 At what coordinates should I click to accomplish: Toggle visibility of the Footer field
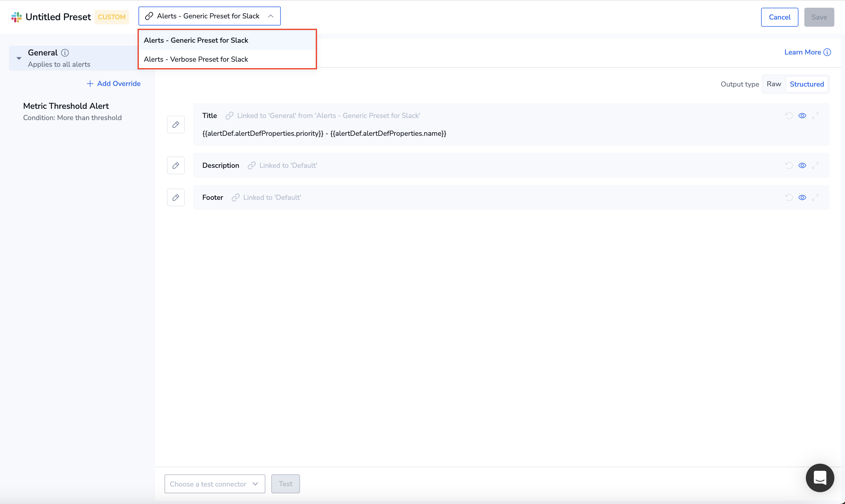coord(802,197)
